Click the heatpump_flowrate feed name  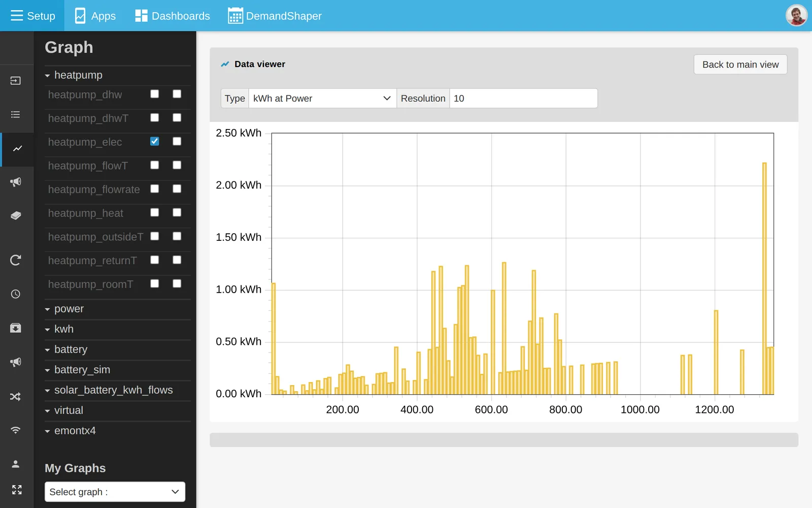click(x=94, y=189)
